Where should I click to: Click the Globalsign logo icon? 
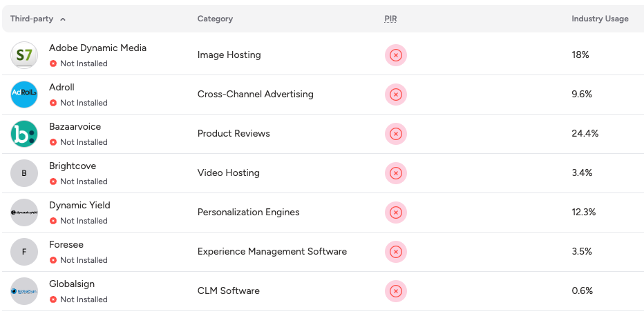click(x=24, y=291)
